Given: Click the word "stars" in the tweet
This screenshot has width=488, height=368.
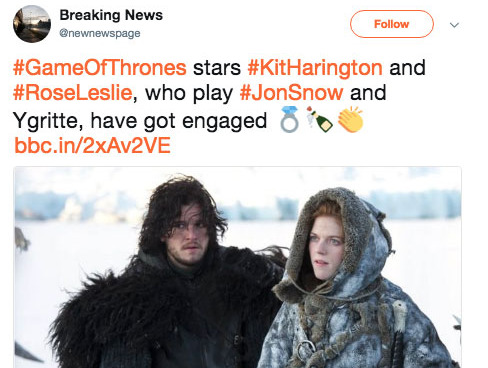Looking at the screenshot, I should [217, 68].
